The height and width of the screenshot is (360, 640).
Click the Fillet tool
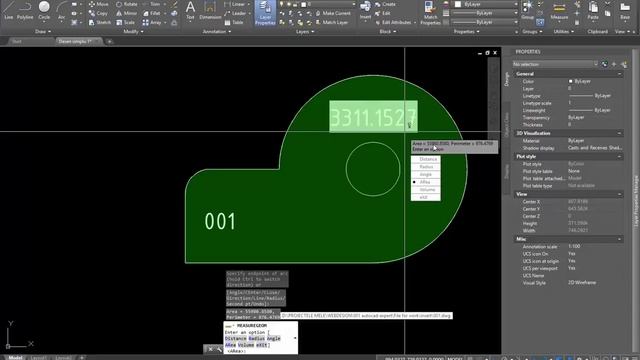(152, 13)
